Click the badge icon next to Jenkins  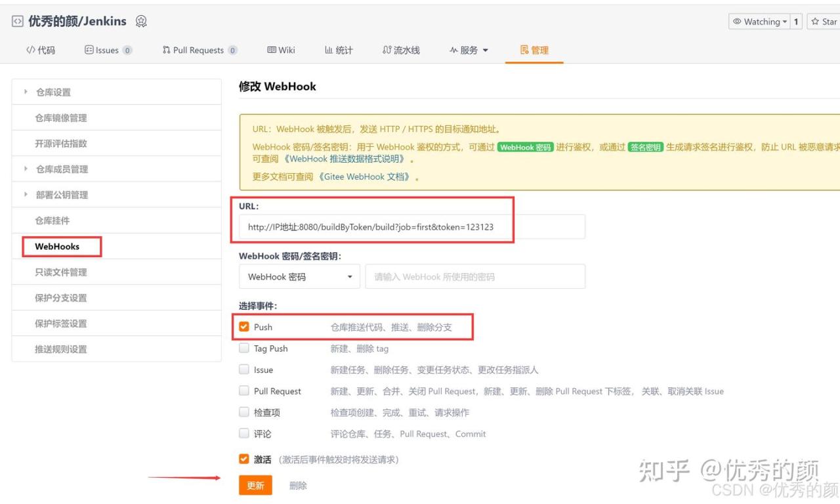(x=141, y=22)
